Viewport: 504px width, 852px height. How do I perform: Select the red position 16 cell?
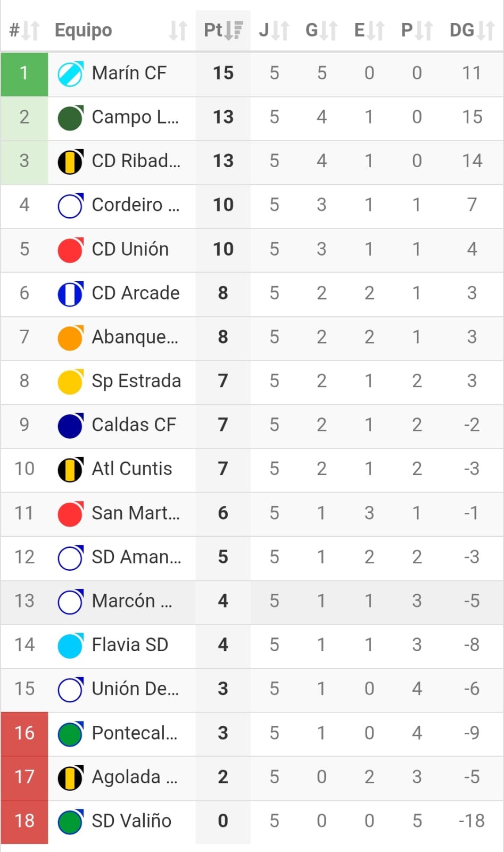[x=24, y=733]
